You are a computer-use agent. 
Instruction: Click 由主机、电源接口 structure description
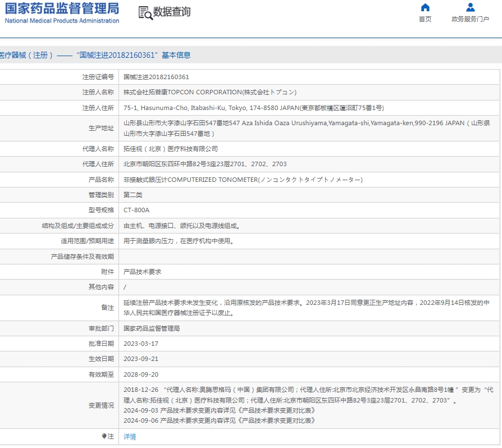[x=182, y=226]
